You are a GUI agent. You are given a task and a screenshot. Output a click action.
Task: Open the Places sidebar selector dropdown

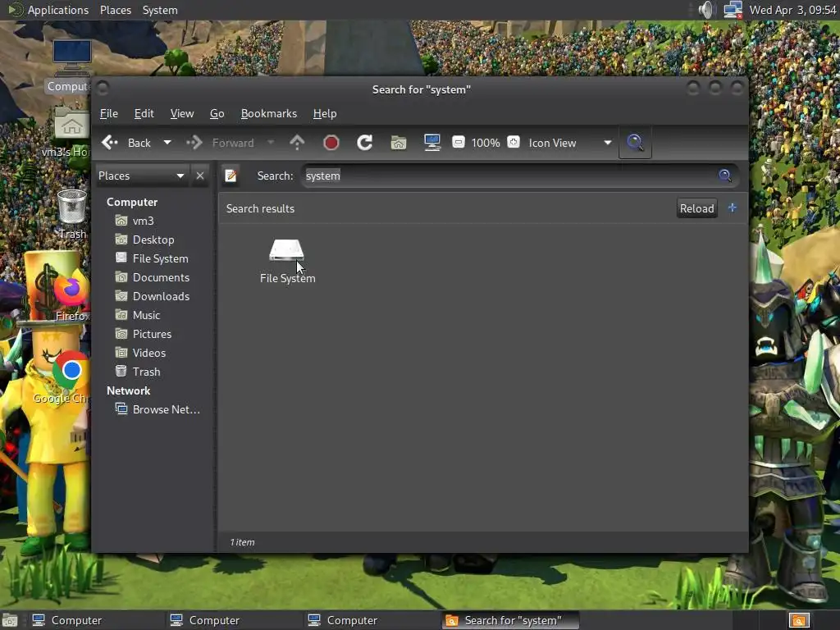coord(142,176)
